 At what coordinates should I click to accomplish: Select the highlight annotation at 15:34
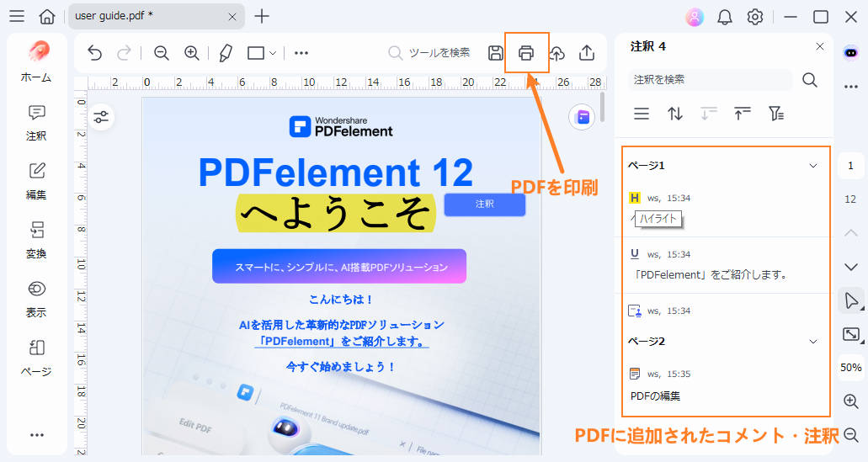click(x=725, y=209)
